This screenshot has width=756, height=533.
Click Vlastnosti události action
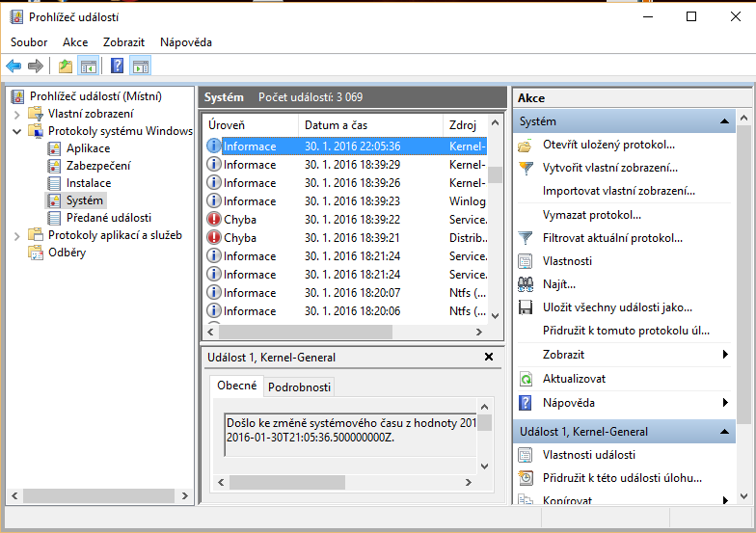point(588,455)
